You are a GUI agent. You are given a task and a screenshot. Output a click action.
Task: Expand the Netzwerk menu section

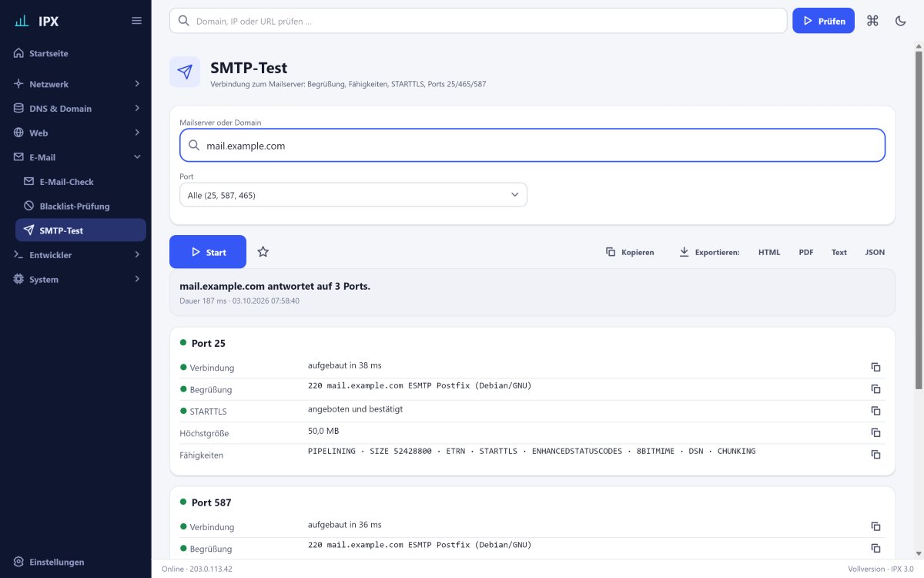pyautogui.click(x=75, y=84)
